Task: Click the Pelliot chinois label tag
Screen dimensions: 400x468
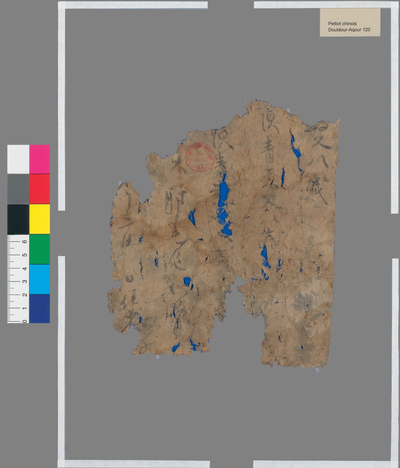Action: [350, 22]
